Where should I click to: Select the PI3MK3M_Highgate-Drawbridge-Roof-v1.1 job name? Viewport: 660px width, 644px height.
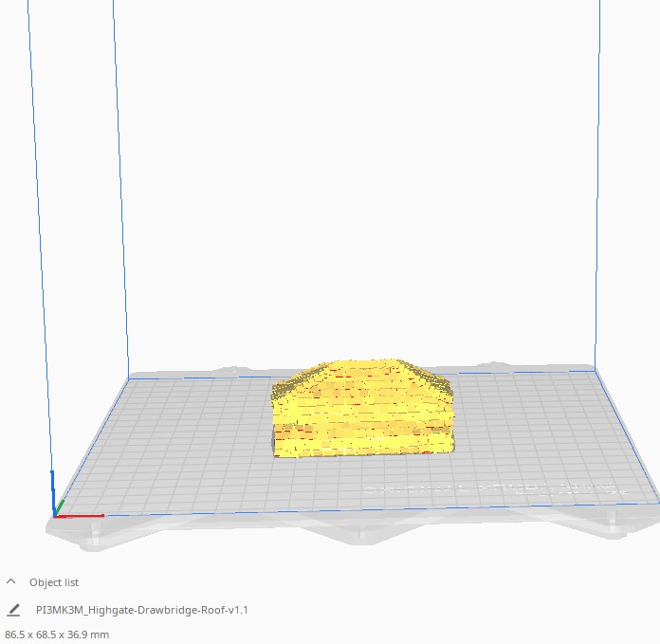[x=141, y=610]
